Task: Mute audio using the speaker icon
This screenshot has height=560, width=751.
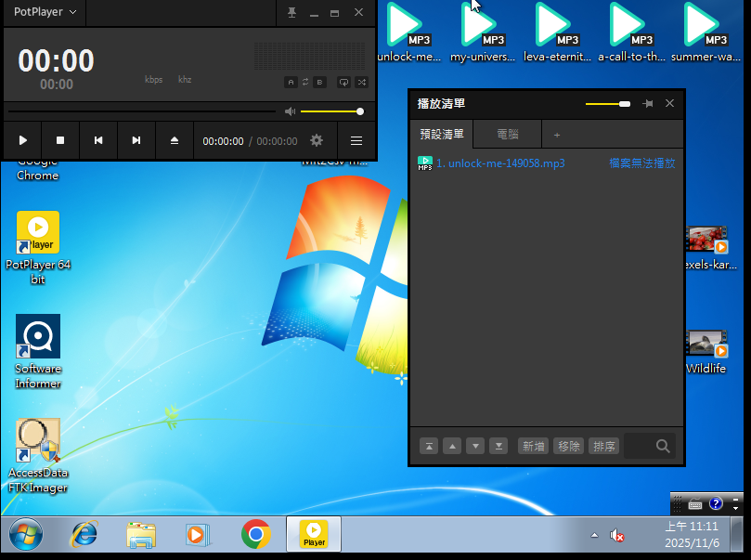Action: coord(290,111)
